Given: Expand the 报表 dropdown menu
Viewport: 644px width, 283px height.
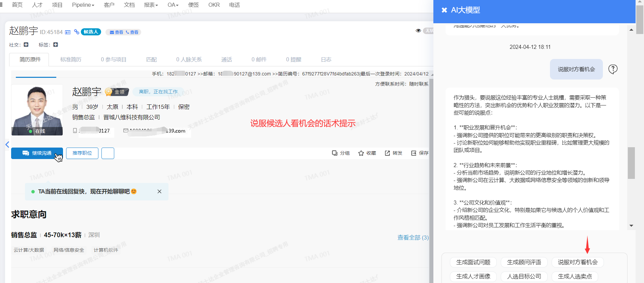Looking at the screenshot, I should point(151,5).
